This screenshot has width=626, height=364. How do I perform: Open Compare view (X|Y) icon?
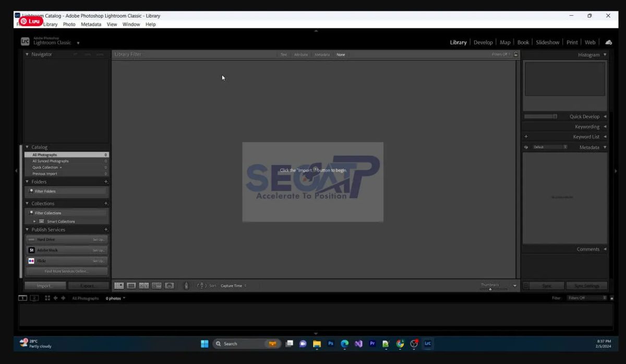click(x=144, y=286)
